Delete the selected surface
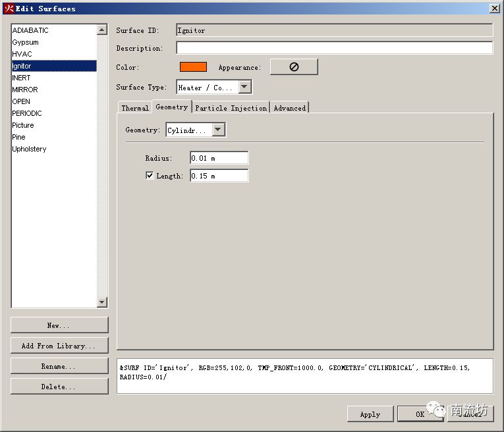The image size is (504, 432). tap(59, 387)
